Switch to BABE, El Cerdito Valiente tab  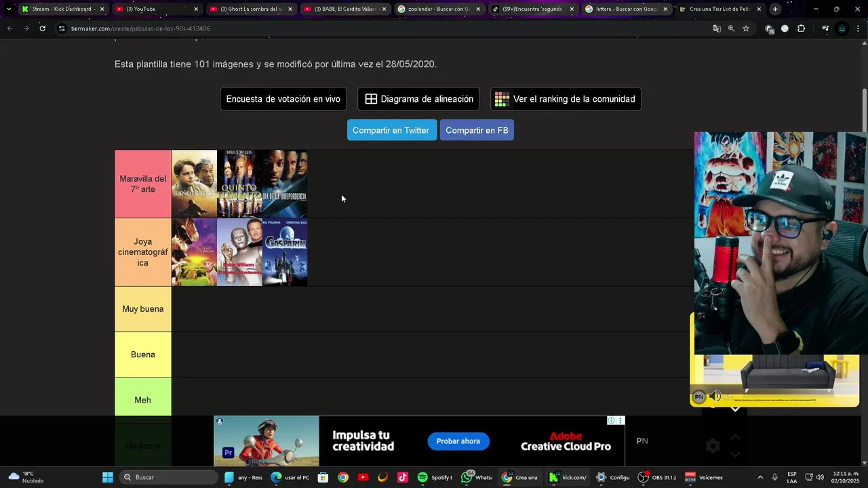tap(344, 9)
